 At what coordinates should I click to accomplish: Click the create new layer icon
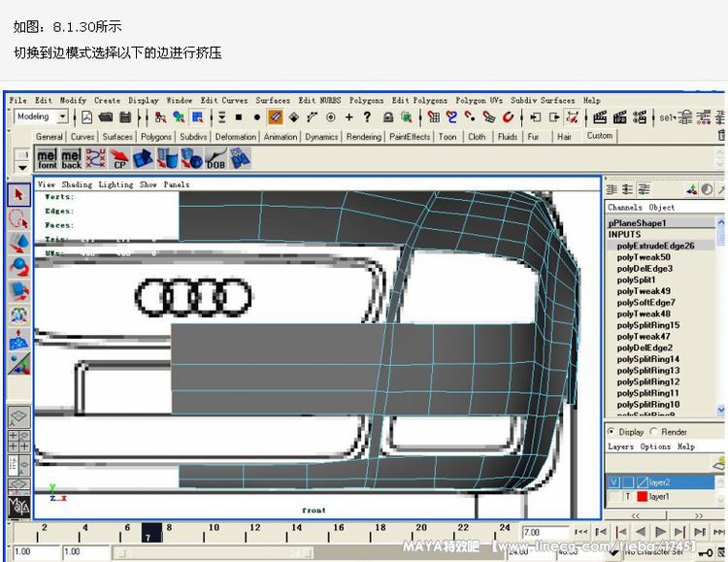coord(719,463)
